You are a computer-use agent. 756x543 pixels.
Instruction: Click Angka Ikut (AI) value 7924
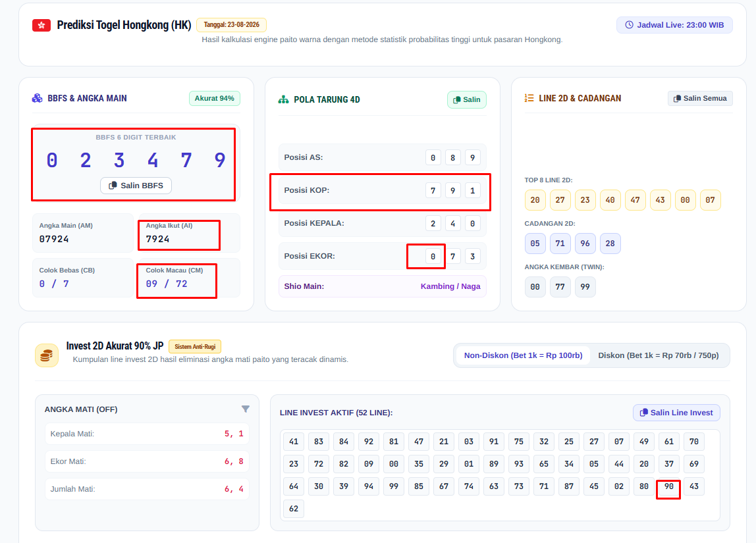tap(157, 239)
